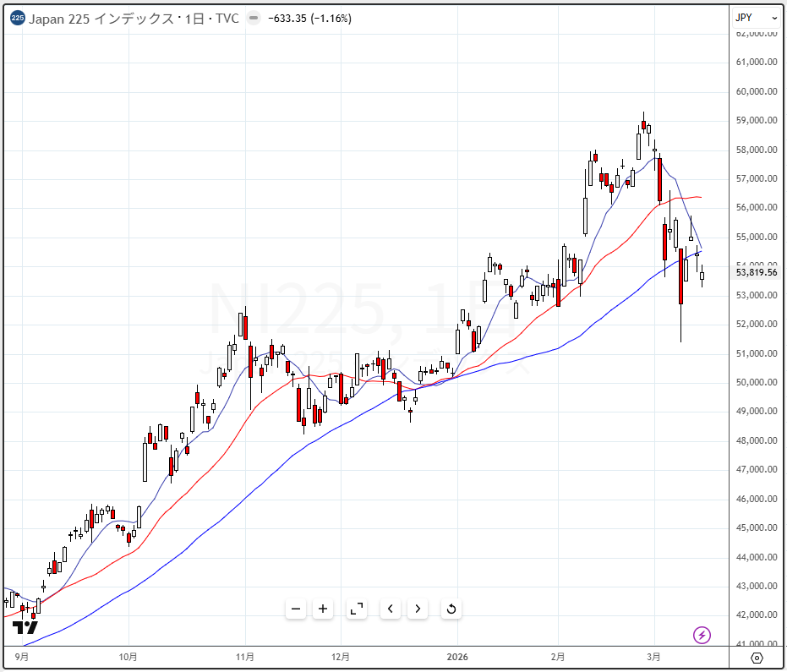Maximize the chart with the fullscreen icon
787x672 pixels.
tap(357, 609)
